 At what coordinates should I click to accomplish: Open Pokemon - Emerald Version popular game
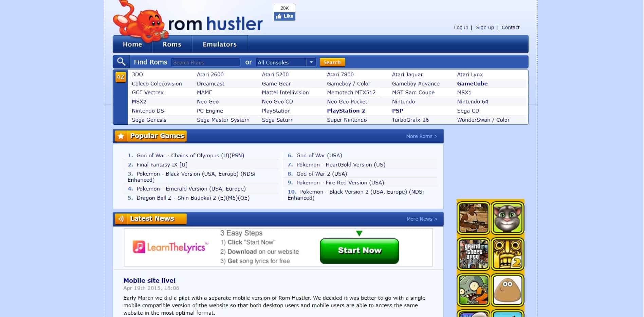191,189
